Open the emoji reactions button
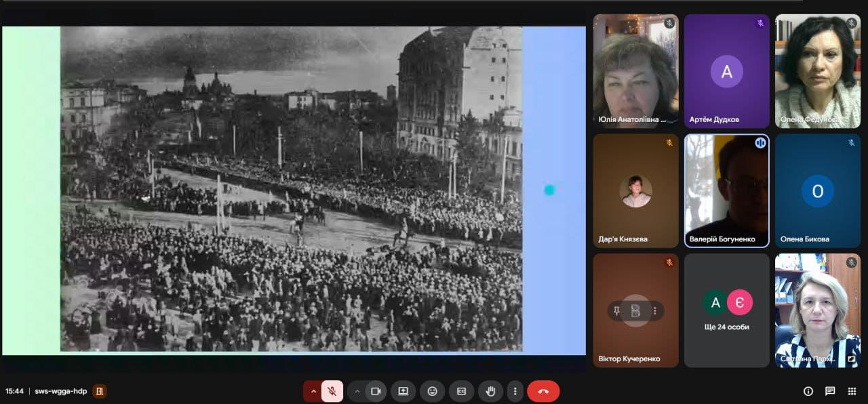 point(432,391)
